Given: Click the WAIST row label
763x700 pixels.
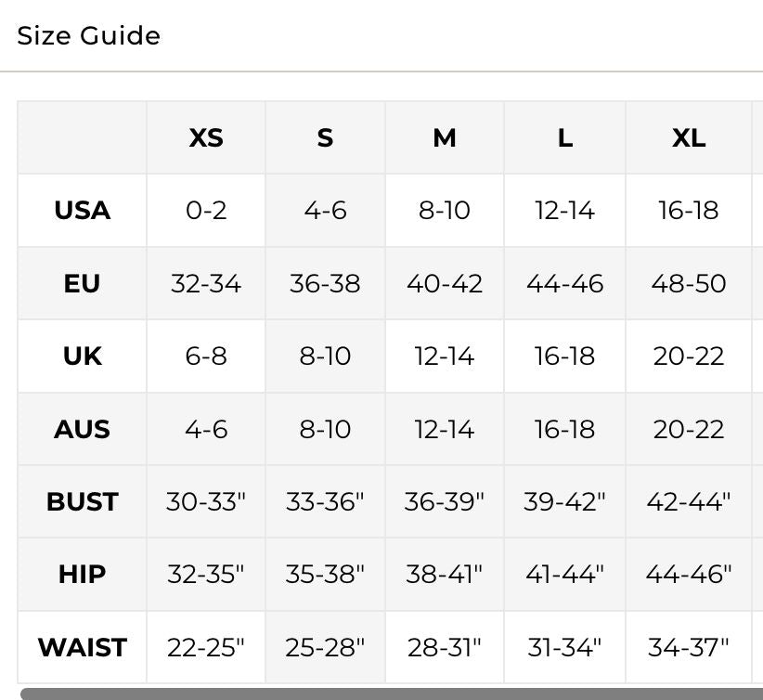Looking at the screenshot, I should point(83,647).
